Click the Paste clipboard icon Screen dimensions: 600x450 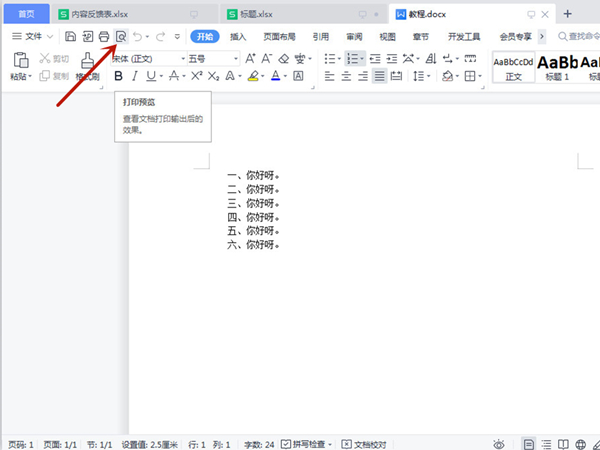pyautogui.click(x=21, y=62)
